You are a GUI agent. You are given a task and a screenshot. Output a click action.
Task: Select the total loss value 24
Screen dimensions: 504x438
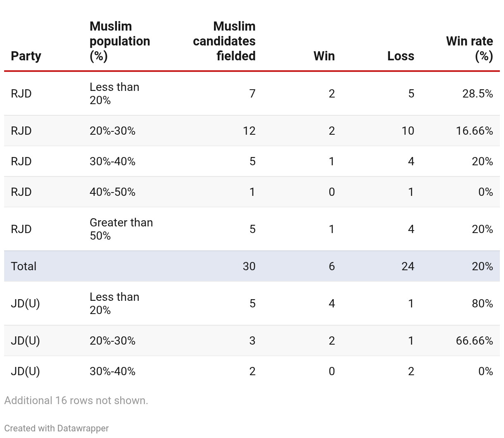(407, 266)
